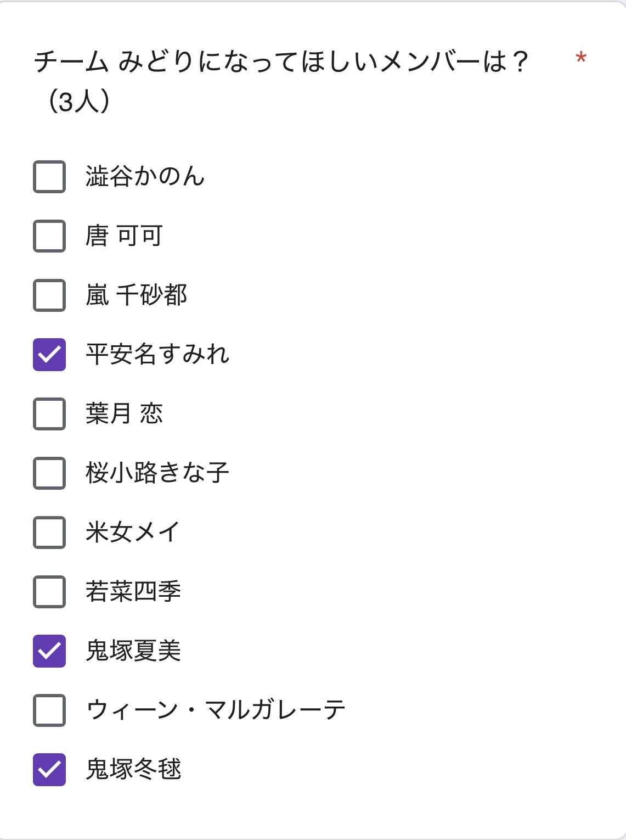Deselect the checked 鬼塚夏美 checkbox
Screen dimensions: 626x840
click(49, 651)
